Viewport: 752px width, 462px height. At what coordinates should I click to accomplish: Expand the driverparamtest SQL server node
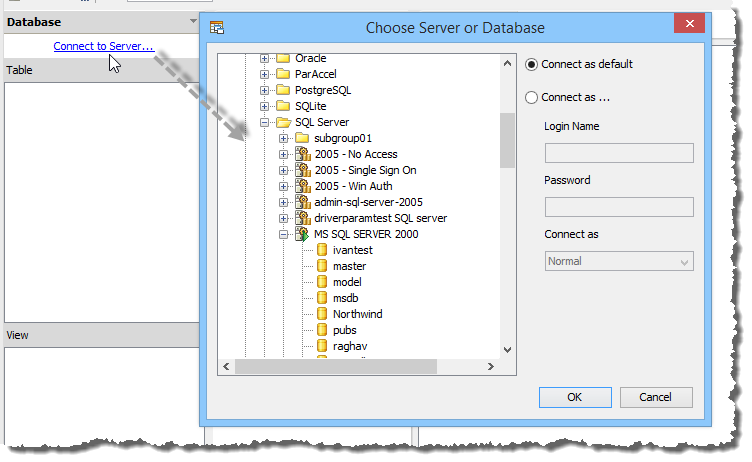(x=283, y=218)
